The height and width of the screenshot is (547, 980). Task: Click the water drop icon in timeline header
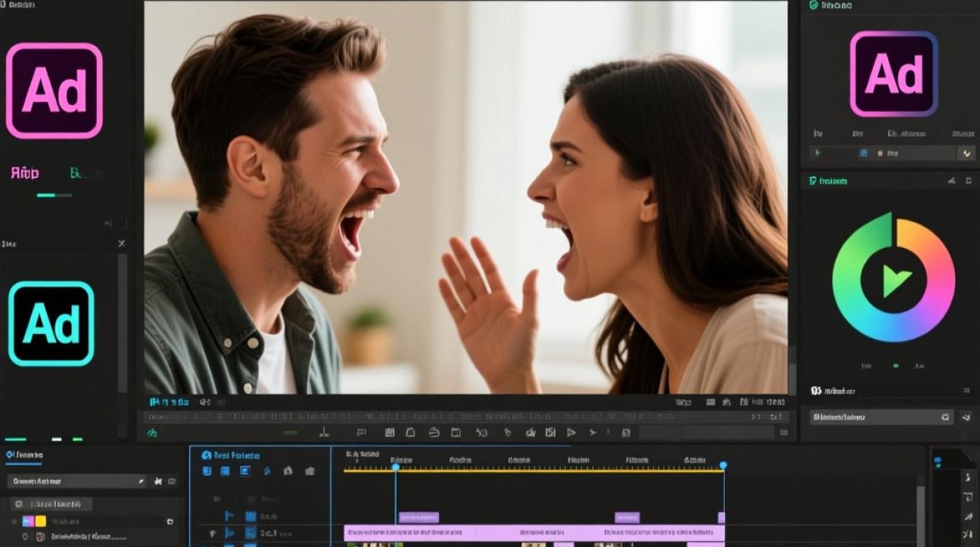(267, 472)
